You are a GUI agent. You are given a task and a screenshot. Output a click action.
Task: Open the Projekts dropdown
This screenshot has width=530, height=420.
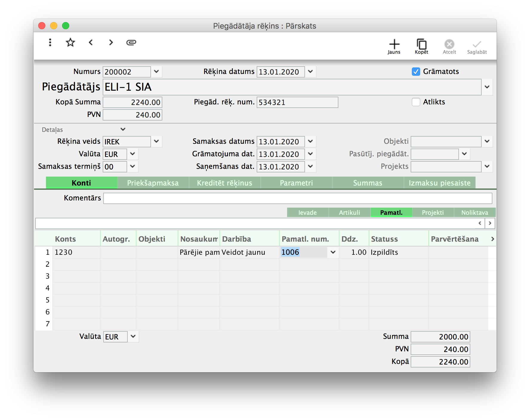(x=487, y=166)
